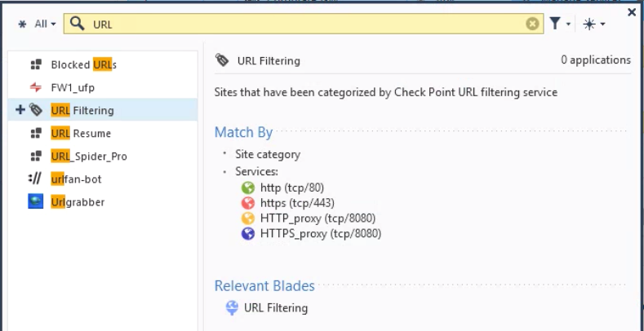Click the FW1_ufp service arrows icon
The width and height of the screenshot is (644, 331).
36,87
